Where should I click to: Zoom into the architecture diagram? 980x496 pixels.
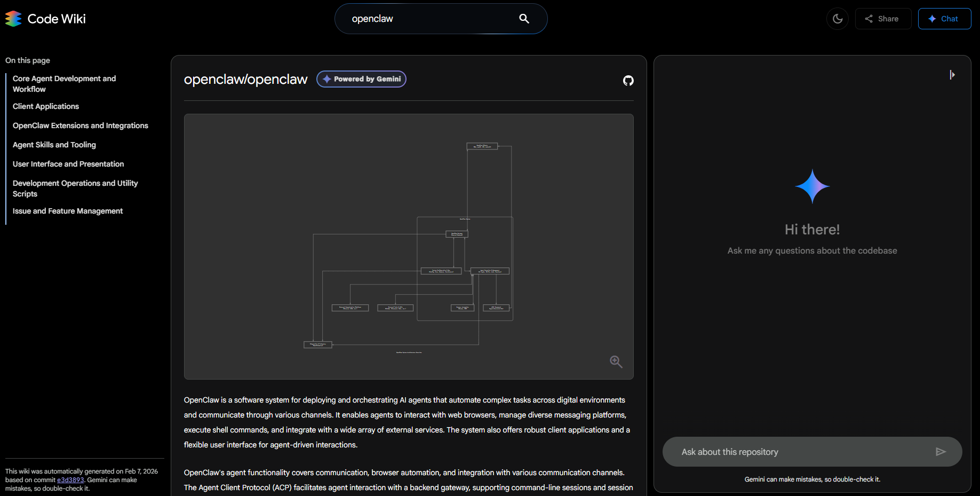[616, 361]
